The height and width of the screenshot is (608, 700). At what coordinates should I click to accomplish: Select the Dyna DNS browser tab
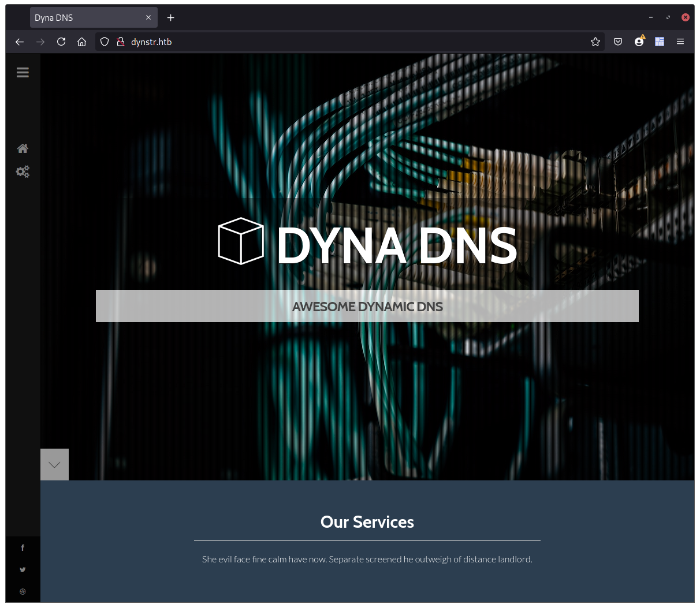tap(87, 17)
